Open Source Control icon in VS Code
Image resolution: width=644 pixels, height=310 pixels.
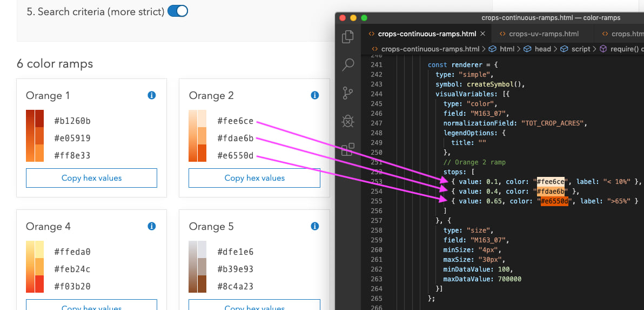tap(348, 93)
